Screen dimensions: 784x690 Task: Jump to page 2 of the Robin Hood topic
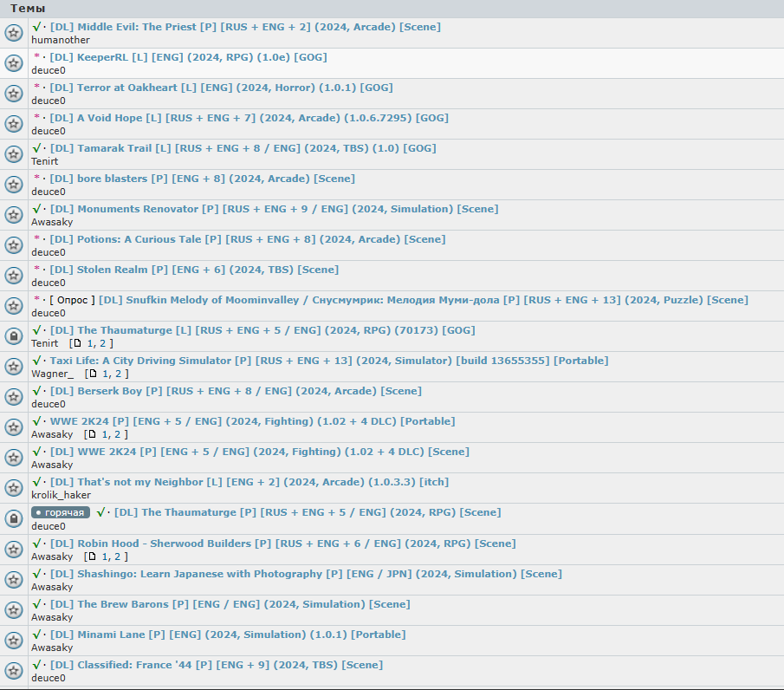[118, 557]
